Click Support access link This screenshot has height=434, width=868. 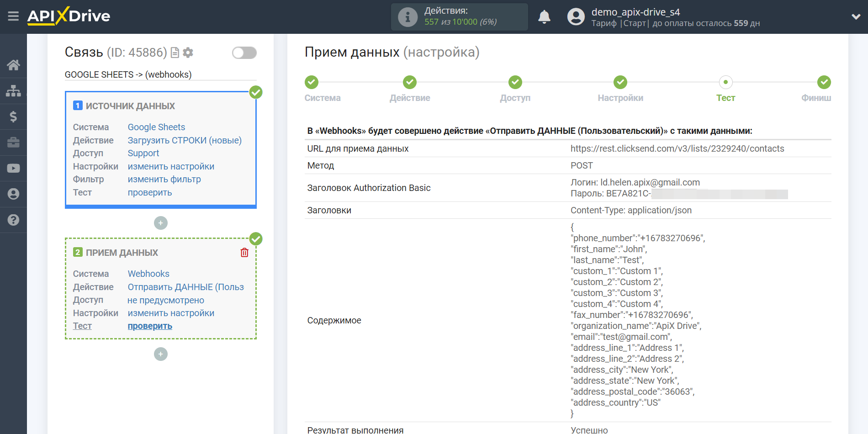pos(143,153)
